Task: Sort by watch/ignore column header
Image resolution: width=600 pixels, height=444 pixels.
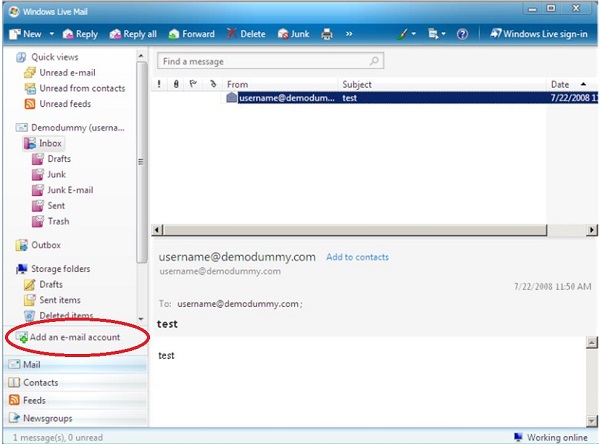Action: tap(213, 84)
